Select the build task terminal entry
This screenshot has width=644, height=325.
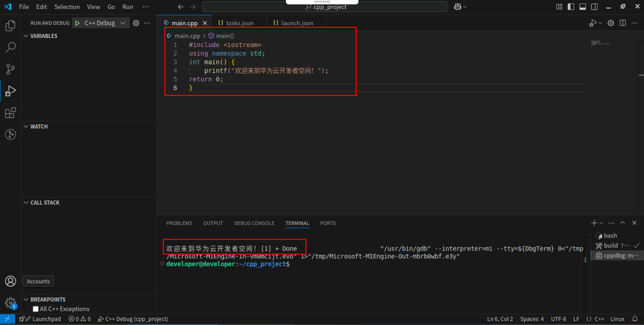tap(617, 246)
